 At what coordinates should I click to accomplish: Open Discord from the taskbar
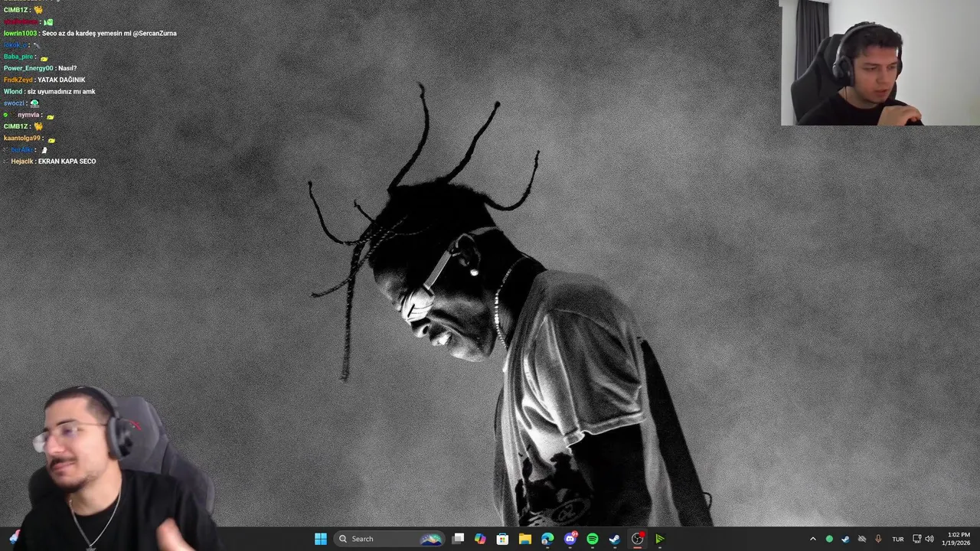570,539
